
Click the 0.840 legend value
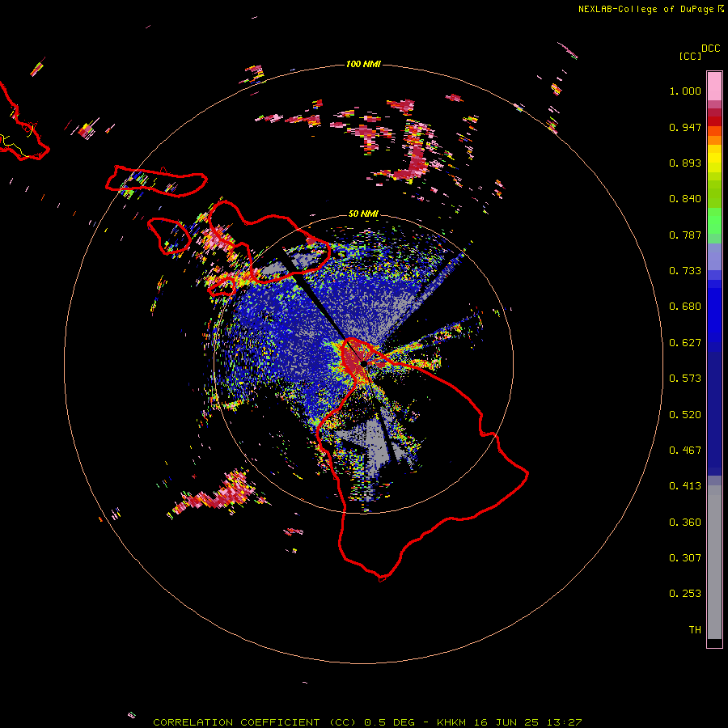pyautogui.click(x=685, y=199)
